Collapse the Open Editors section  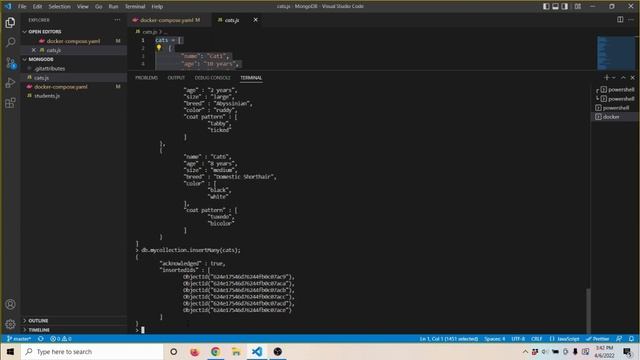[x=73, y=32]
